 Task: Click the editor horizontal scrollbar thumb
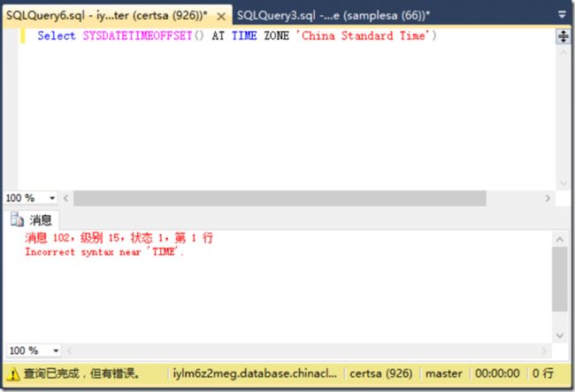280,198
